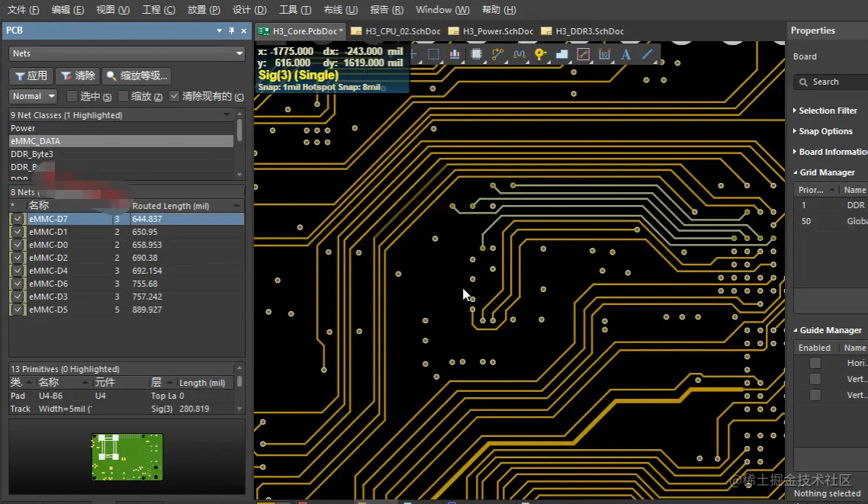The width and height of the screenshot is (868, 504).
Task: Expand the Selection Filter section
Action: [827, 111]
